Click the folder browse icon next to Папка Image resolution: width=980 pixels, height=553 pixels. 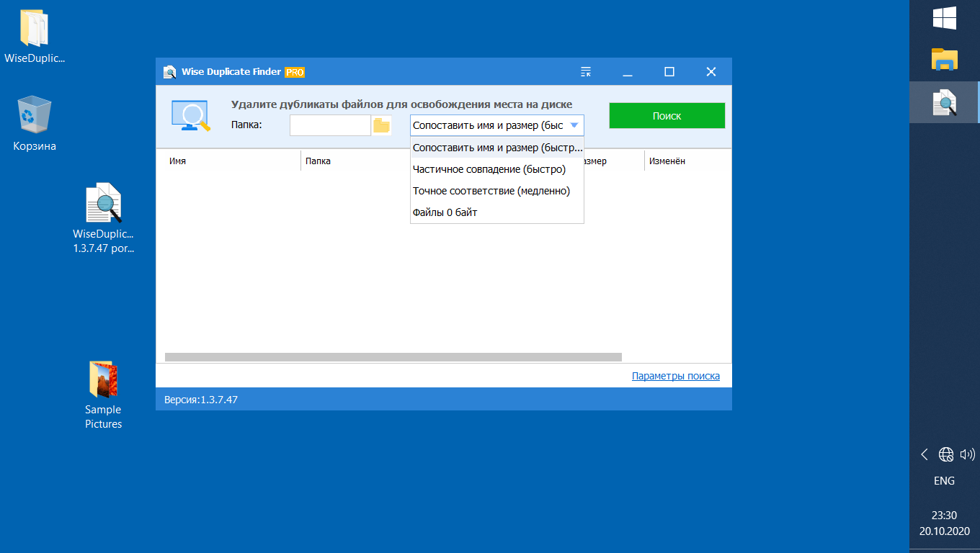(381, 125)
